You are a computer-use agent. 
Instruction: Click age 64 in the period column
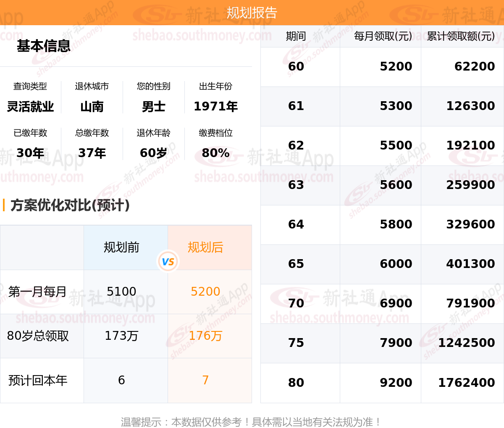point(296,224)
